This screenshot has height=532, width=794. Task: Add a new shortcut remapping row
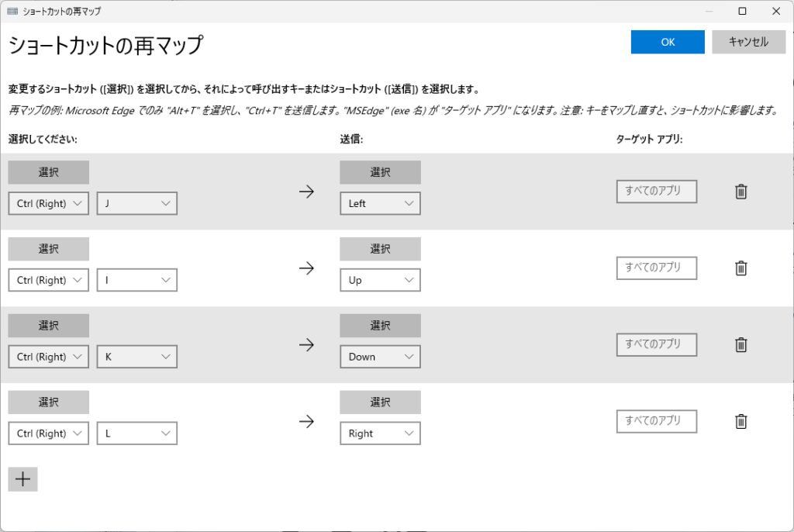pyautogui.click(x=22, y=479)
